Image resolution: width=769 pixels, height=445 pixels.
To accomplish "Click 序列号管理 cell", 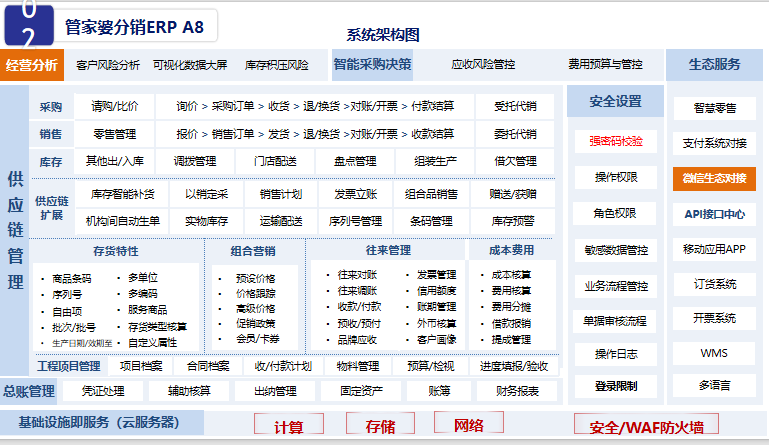I will pyautogui.click(x=356, y=221).
